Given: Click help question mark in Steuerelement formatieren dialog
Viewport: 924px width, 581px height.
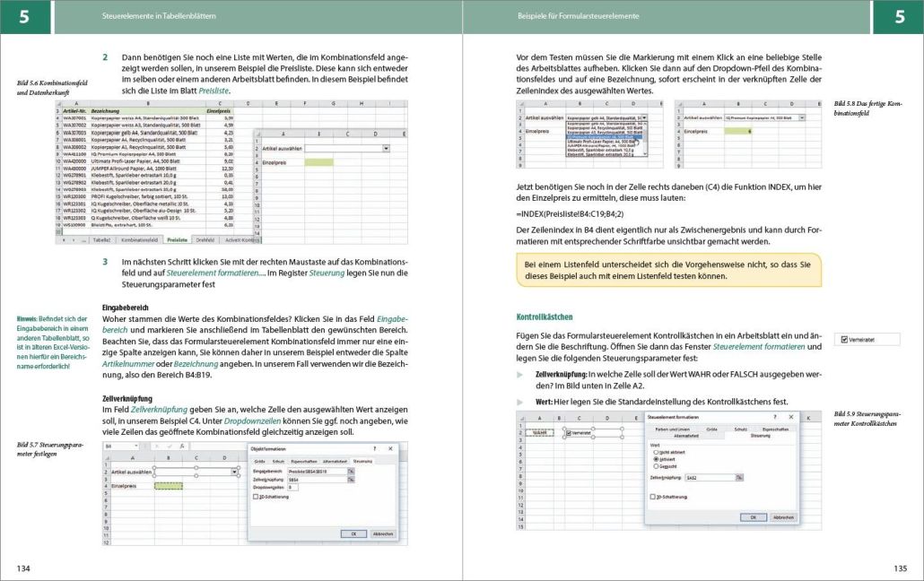Looking at the screenshot, I should pos(776,418).
